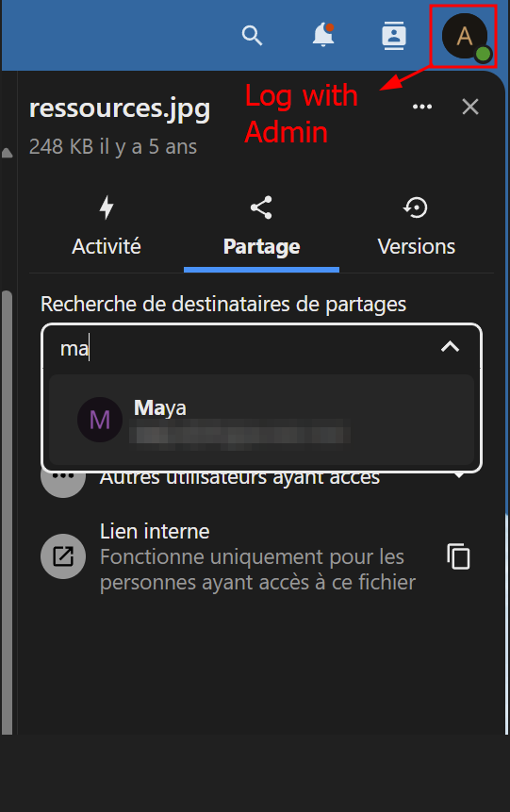Collapse the recipient suggestions chevron

tap(450, 347)
